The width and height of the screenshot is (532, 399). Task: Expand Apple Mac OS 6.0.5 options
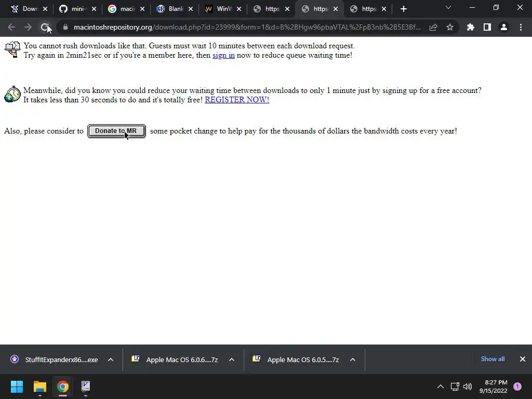pos(353,360)
